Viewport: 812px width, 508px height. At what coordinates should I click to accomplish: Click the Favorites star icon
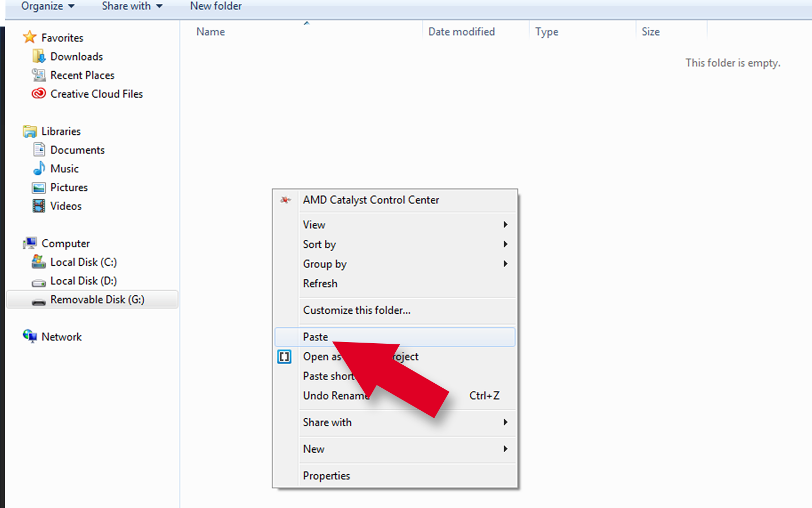tap(29, 37)
